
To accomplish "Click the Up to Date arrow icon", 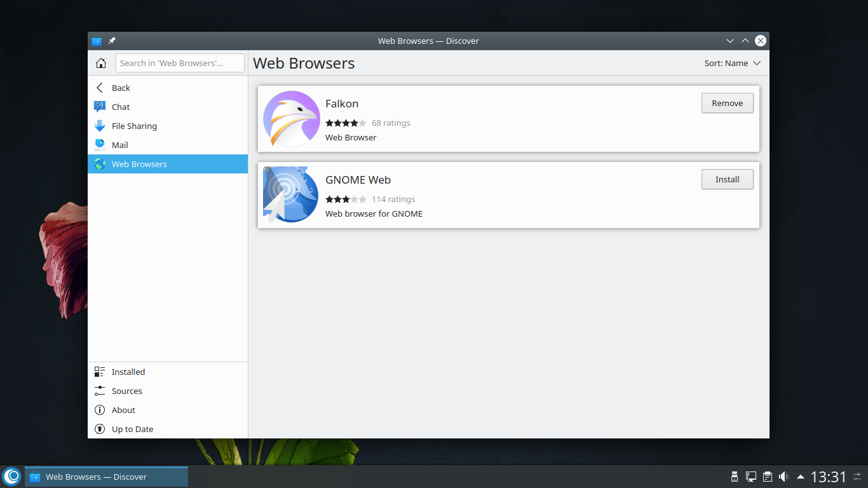I will coord(100,429).
